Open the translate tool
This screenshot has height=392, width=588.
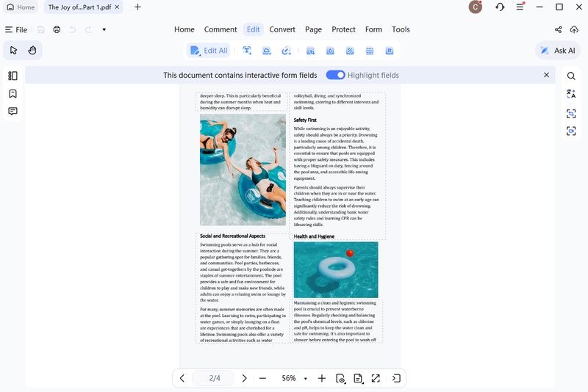571,94
